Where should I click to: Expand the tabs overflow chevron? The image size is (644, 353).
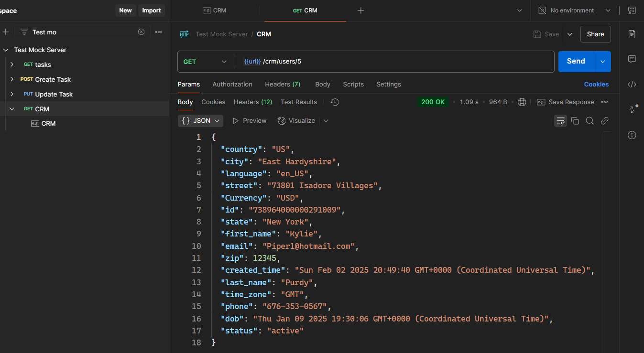tap(520, 11)
